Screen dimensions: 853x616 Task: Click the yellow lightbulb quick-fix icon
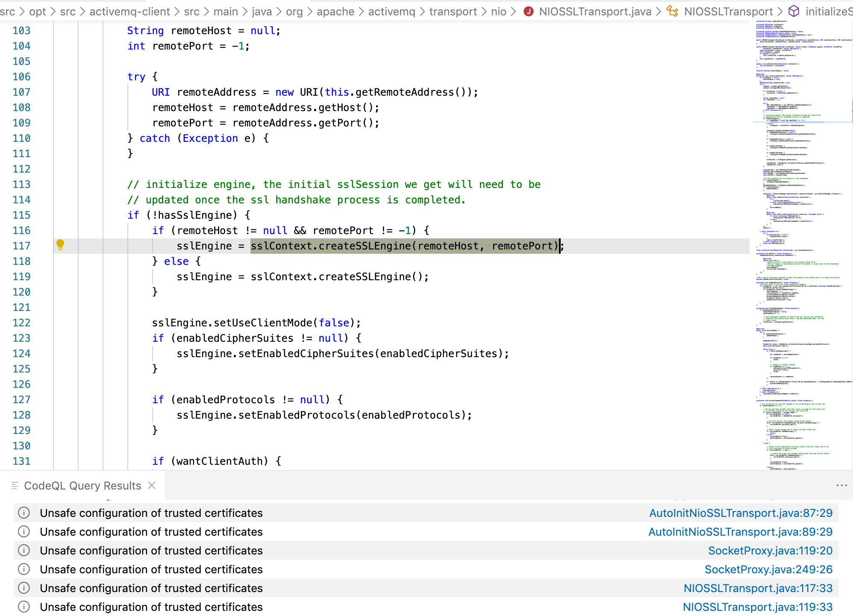click(x=60, y=245)
